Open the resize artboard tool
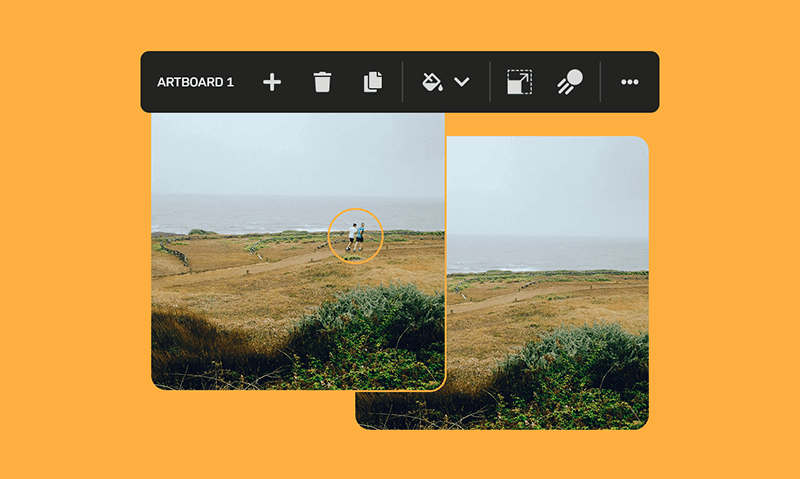Screen dimensions: 800x479 coord(519,82)
